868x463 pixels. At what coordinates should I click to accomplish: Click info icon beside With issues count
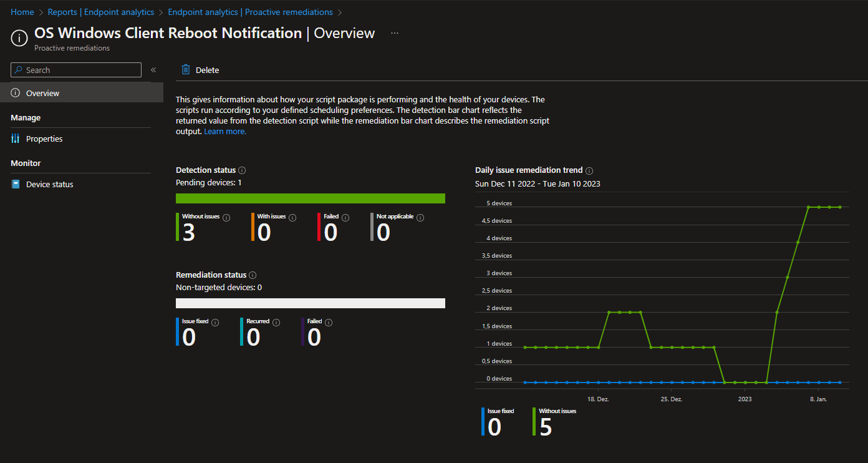[x=292, y=218]
